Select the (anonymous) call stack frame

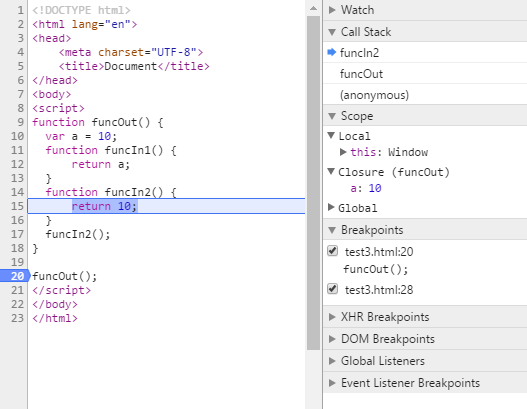click(x=425, y=95)
